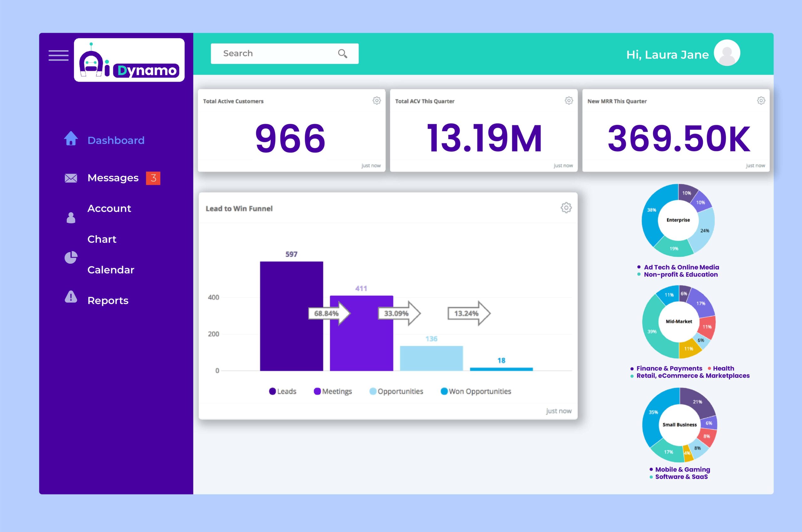Toggle the Opportunities legend item

[x=396, y=391]
